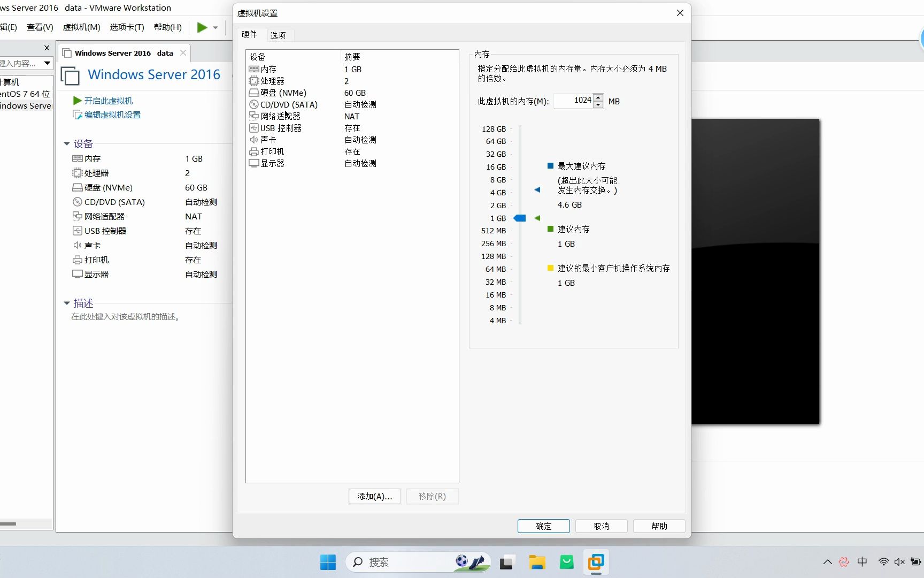
Task: Open the library search box dropdown arrow
Action: coord(47,63)
